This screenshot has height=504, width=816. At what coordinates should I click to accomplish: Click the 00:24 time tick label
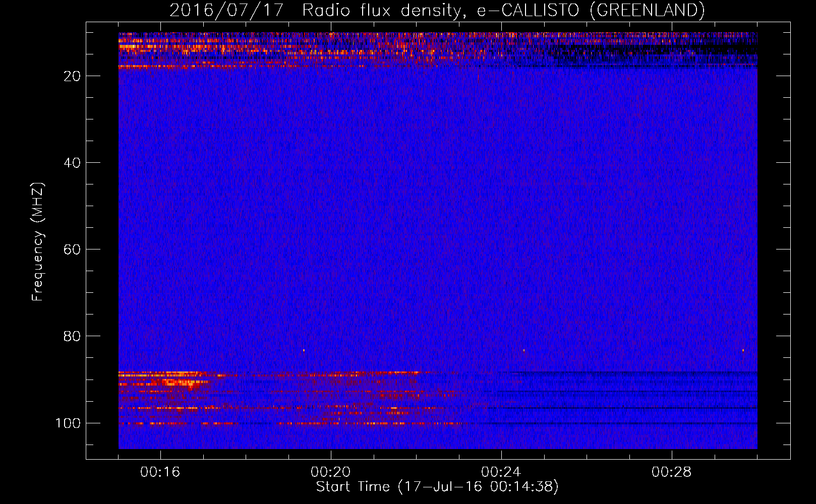click(501, 472)
